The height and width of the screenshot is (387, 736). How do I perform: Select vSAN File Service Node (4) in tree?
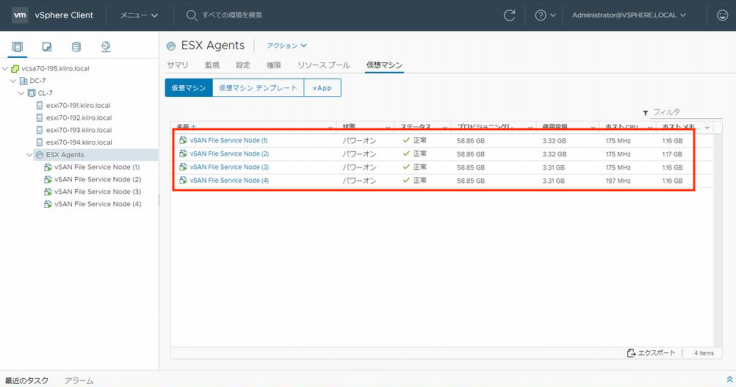pos(98,203)
